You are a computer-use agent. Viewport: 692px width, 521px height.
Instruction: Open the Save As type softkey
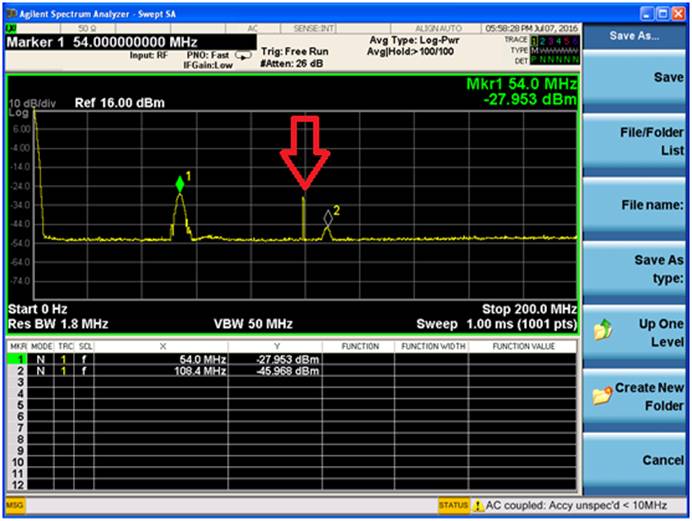pyautogui.click(x=634, y=269)
